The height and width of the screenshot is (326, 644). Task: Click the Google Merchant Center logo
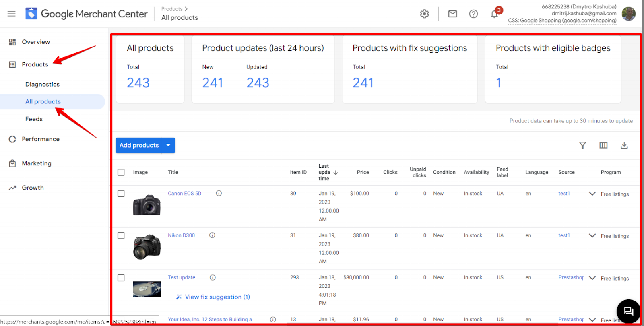(x=87, y=14)
